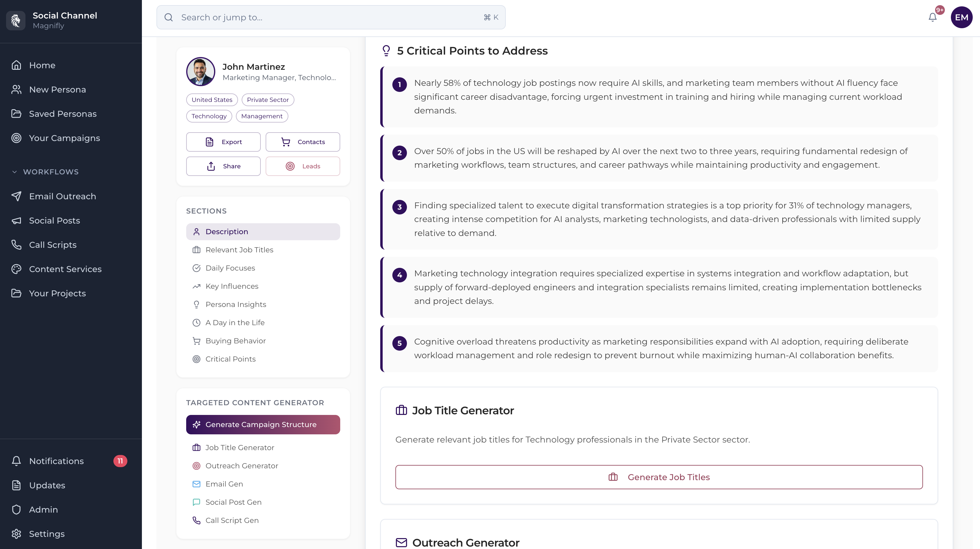
Task: Click the Social Posts megaphone icon
Action: [x=16, y=221]
